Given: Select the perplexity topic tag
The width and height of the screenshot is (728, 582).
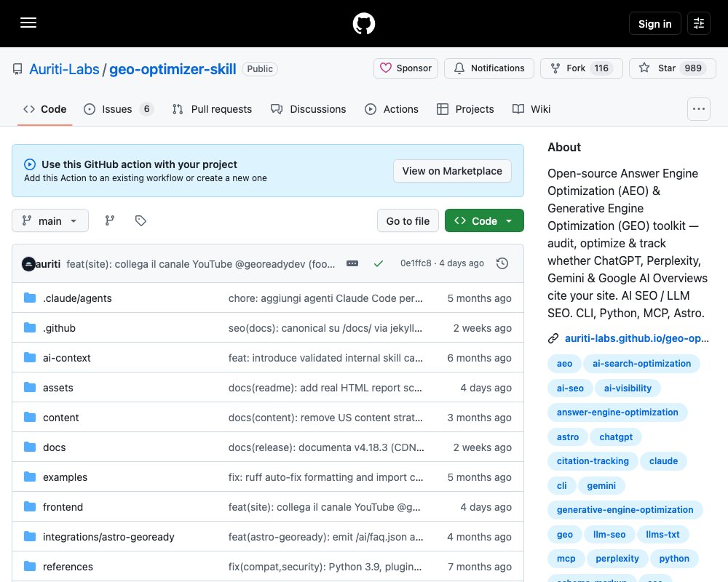Looking at the screenshot, I should [617, 558].
